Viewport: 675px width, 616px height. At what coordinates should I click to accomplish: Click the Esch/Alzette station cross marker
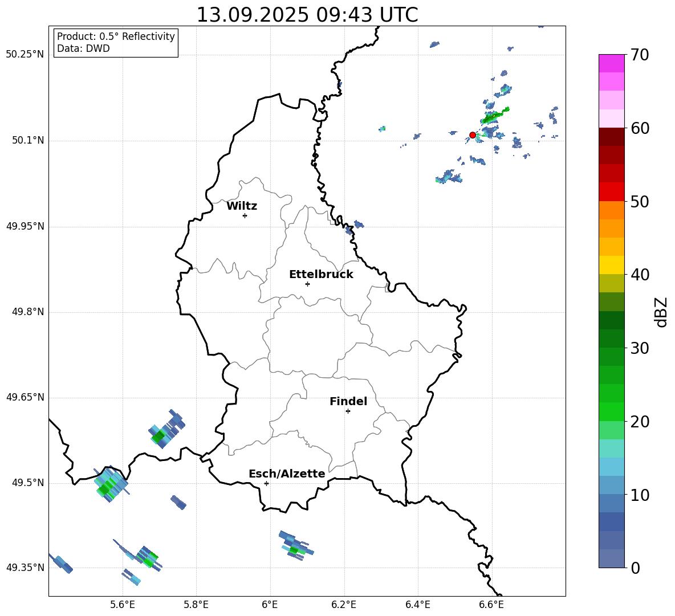tap(266, 483)
